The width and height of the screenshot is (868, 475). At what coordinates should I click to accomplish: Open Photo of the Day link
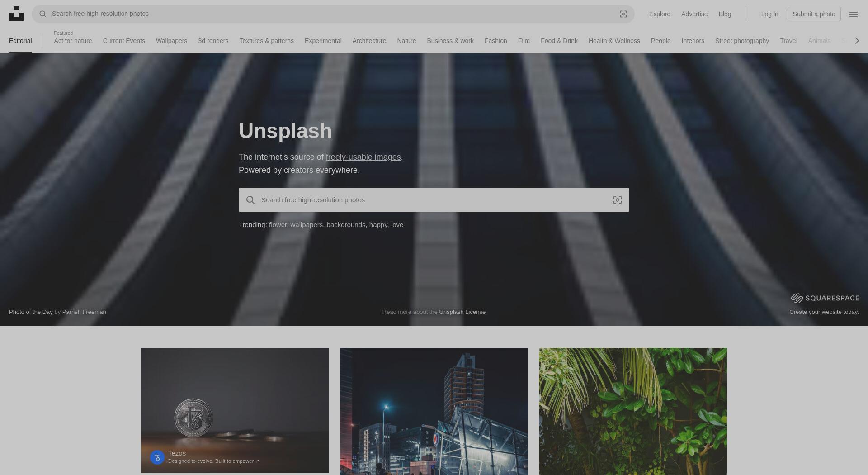pyautogui.click(x=31, y=312)
